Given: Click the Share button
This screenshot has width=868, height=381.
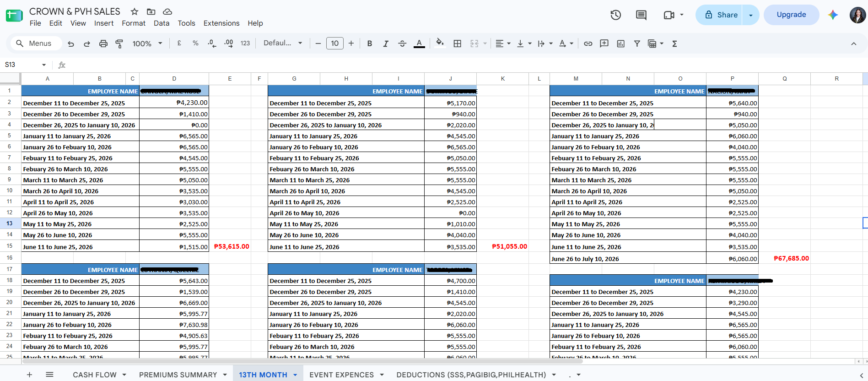Looking at the screenshot, I should coord(721,15).
